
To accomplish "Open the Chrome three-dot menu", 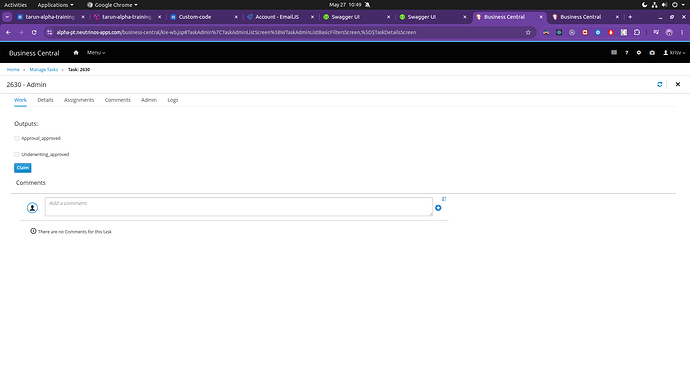I will [x=682, y=32].
